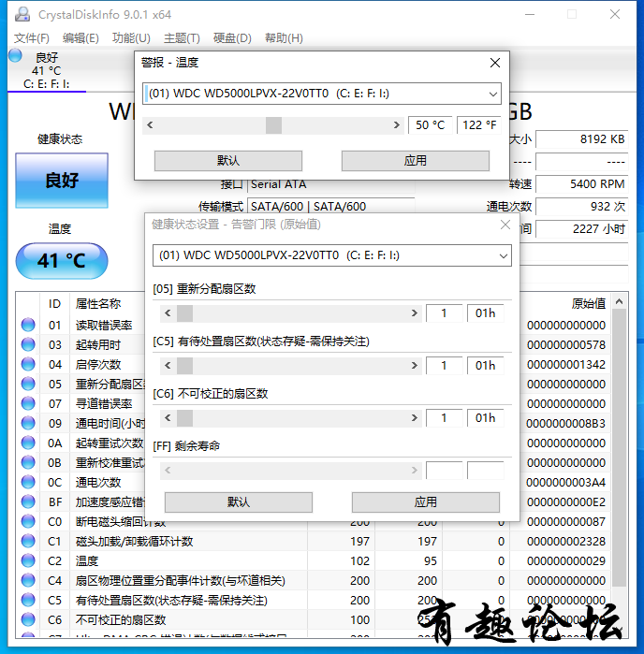Click left arrow of [C5] 有待处置扇区数 slider
The height and width of the screenshot is (654, 644).
coord(168,366)
